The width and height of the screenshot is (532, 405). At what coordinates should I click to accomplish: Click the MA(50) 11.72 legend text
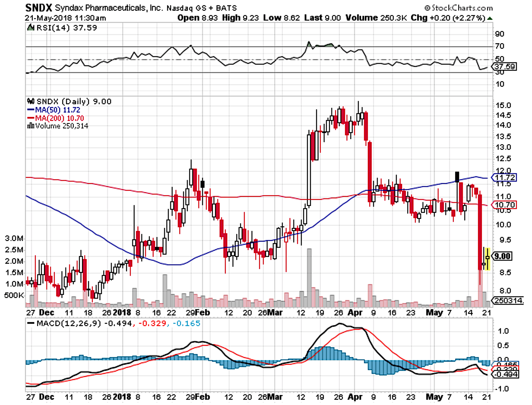[x=58, y=110]
